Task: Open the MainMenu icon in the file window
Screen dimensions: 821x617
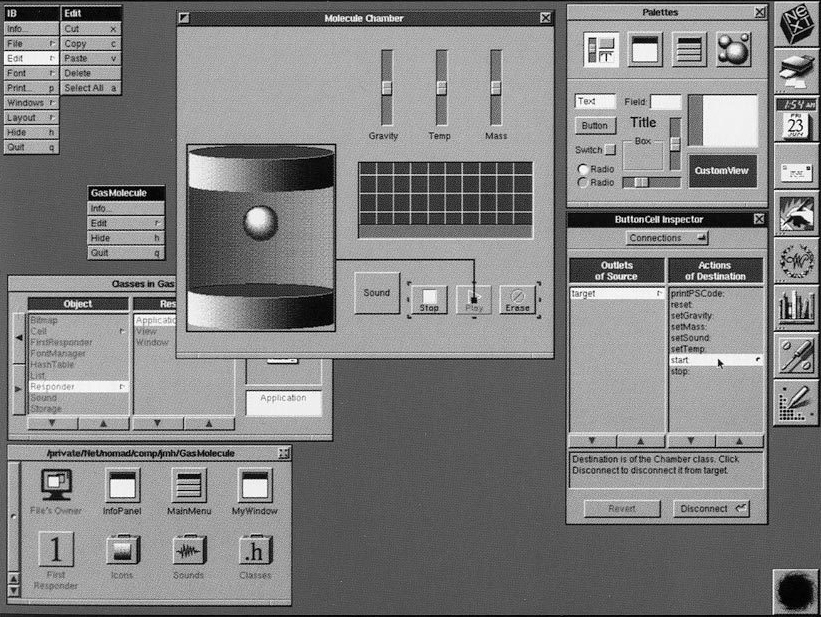Action: pyautogui.click(x=189, y=489)
